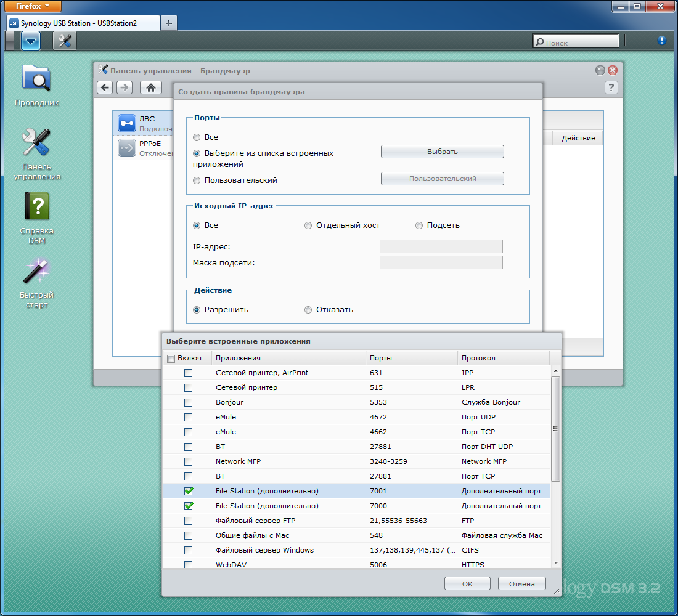This screenshot has height=616, width=678.
Task: Go forward in Control Panel window
Action: (x=125, y=87)
